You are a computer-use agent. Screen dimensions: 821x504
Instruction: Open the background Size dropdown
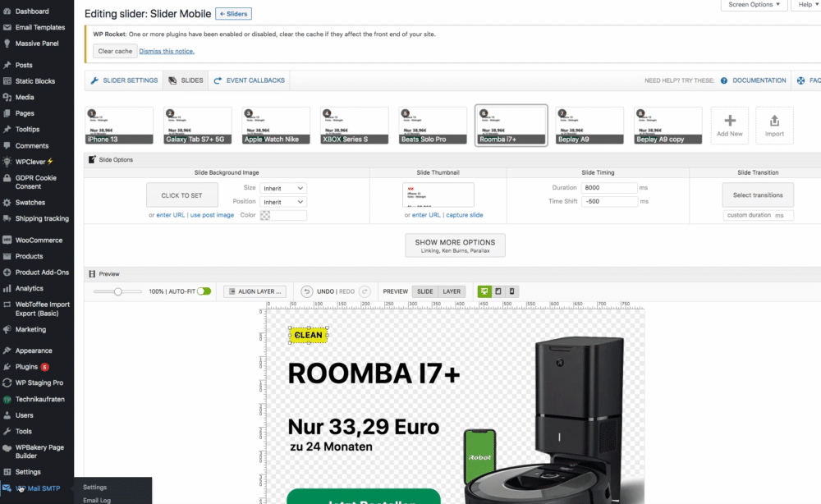click(x=282, y=189)
